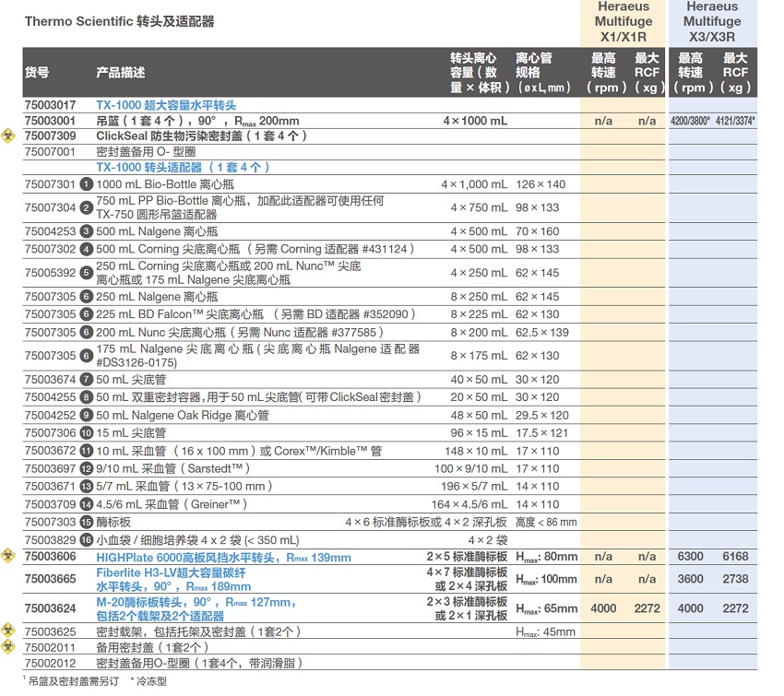
Task: Click numbered circle 14 beside 75003709
Action: click(87, 504)
